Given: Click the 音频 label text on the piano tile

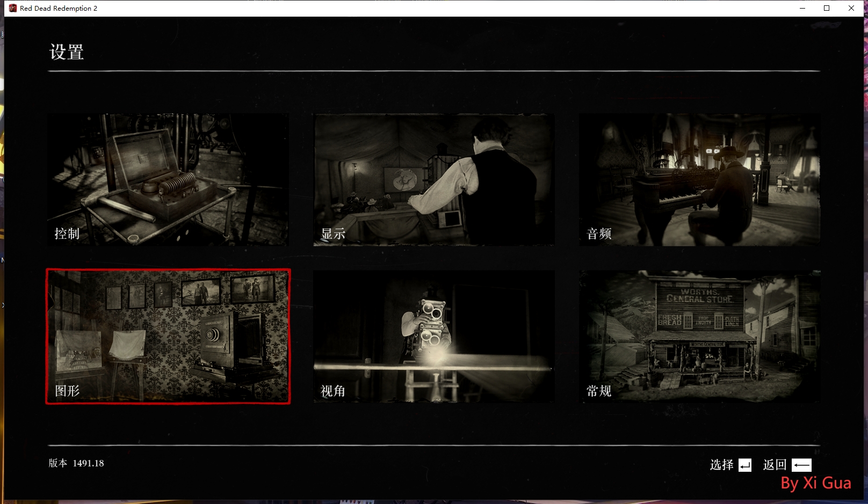Looking at the screenshot, I should pyautogui.click(x=599, y=233).
